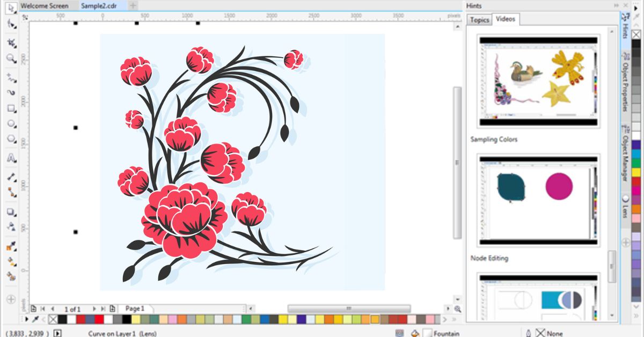
Task: Open toolbox Quick Customize plus button
Action: [11, 298]
